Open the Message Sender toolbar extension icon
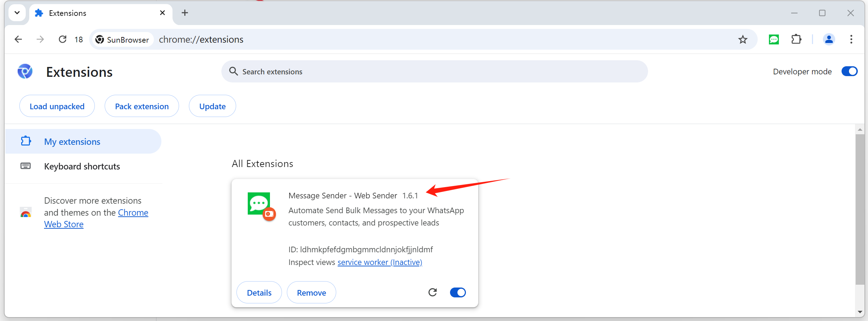 pos(774,39)
